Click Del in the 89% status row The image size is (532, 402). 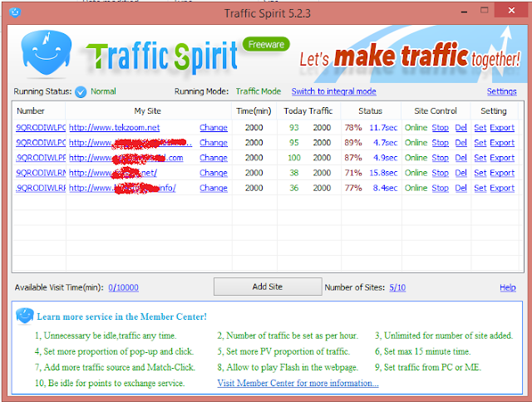tap(461, 143)
